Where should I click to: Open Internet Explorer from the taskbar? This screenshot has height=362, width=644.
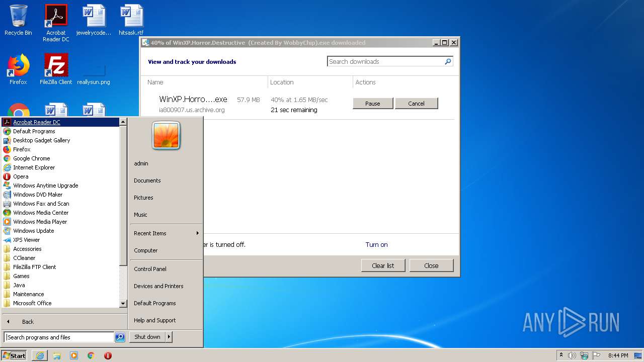click(x=40, y=355)
